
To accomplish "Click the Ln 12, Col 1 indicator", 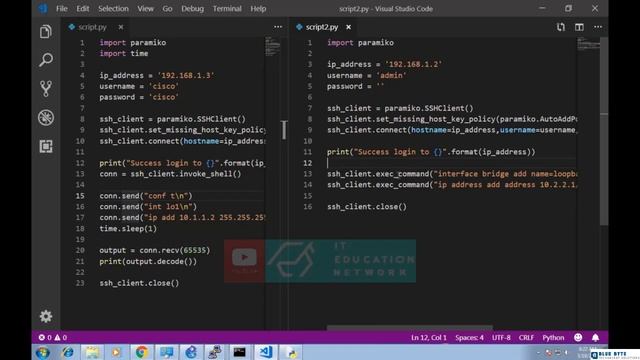I will coord(429,338).
